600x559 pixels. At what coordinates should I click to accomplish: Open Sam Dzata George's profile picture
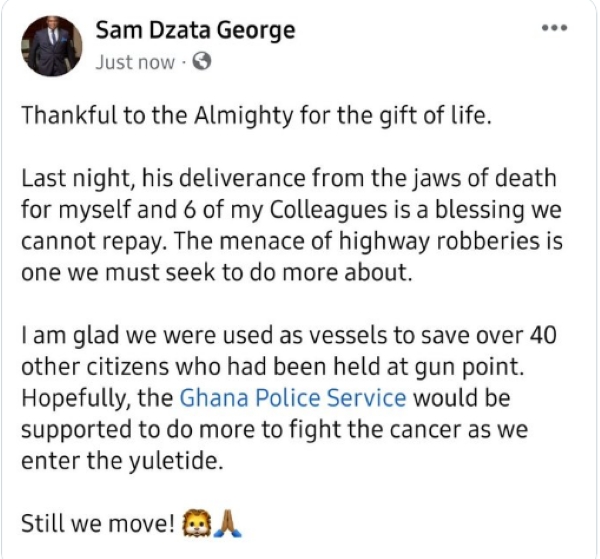point(51,46)
